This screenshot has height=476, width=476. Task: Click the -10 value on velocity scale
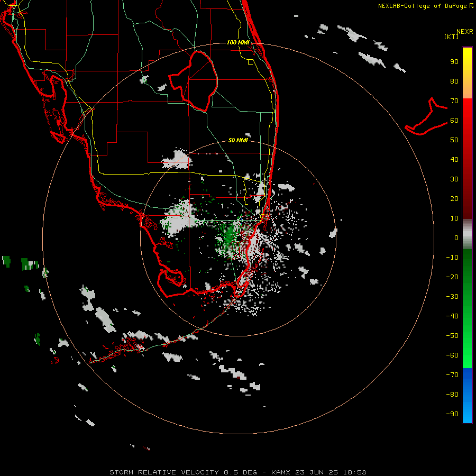[452, 258]
